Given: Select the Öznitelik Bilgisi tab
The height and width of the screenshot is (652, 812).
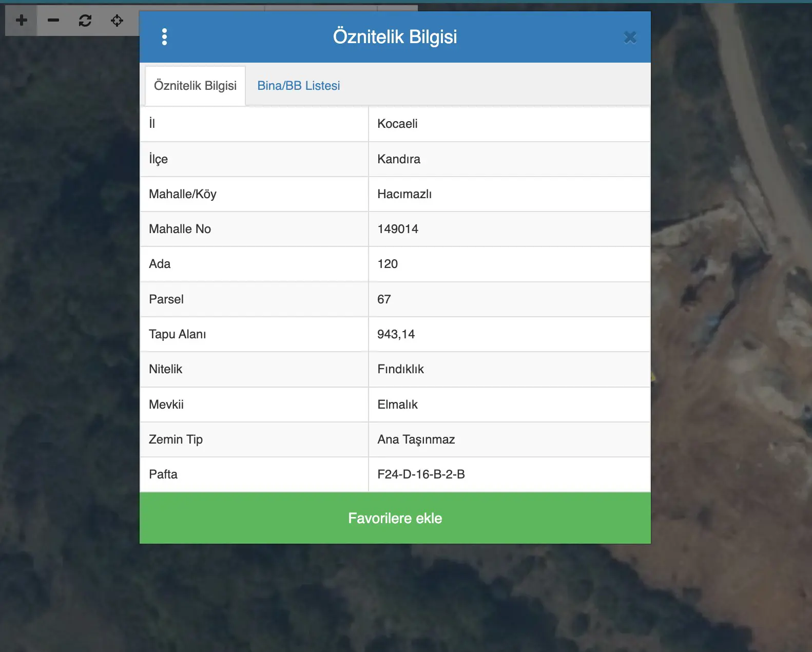Looking at the screenshot, I should click(x=196, y=86).
